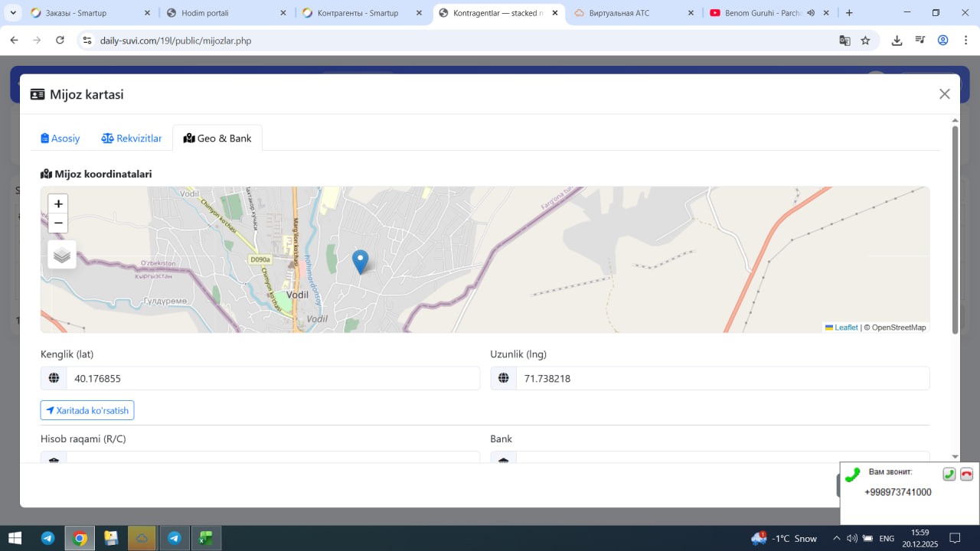980x551 pixels.
Task: Click the address bar URL
Action: click(x=175, y=41)
